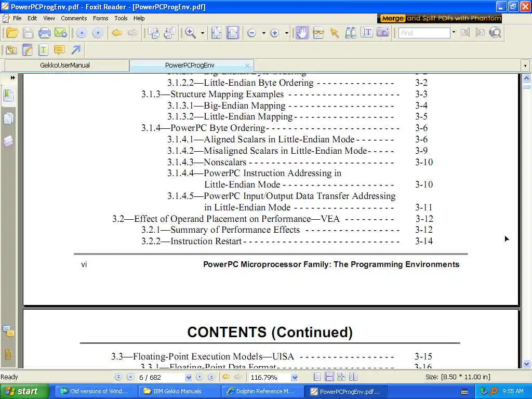Open the File menu
The image size is (532, 399).
(17, 18)
